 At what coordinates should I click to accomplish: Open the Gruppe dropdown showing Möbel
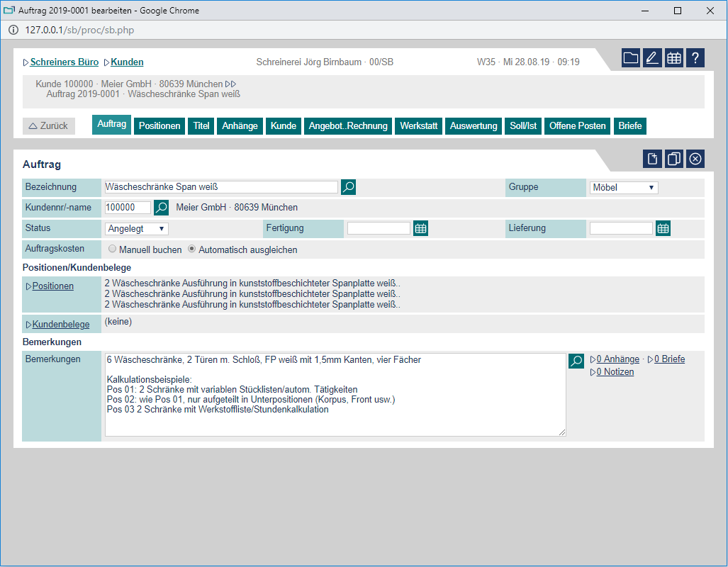(624, 188)
